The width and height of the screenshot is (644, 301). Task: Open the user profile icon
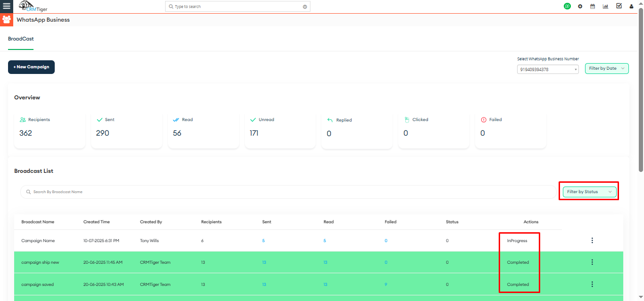[631, 7]
